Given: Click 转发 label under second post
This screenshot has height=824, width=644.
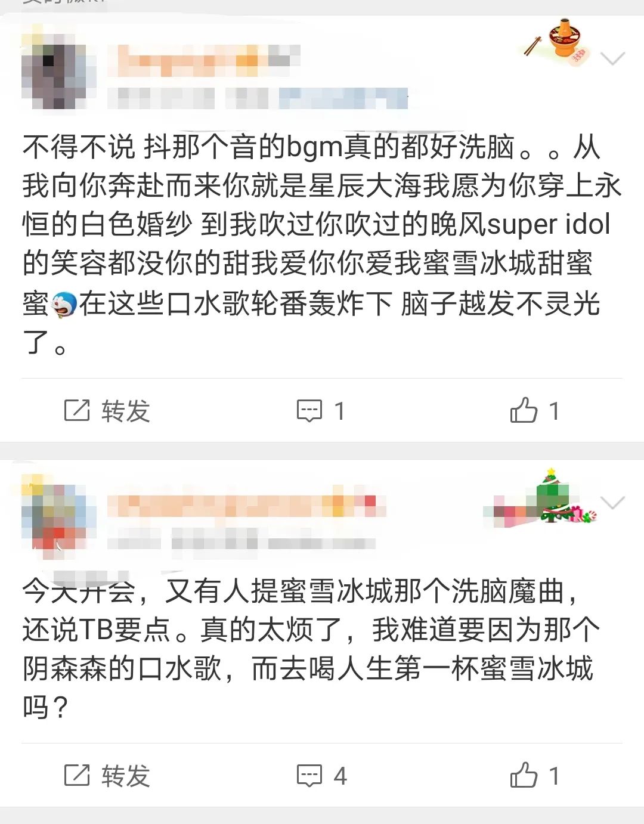Looking at the screenshot, I should pyautogui.click(x=125, y=776).
